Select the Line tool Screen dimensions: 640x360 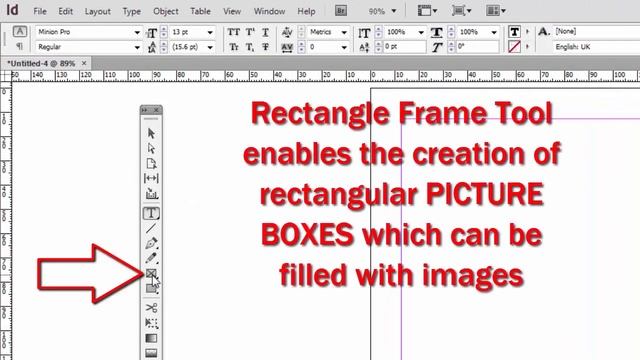click(x=151, y=228)
